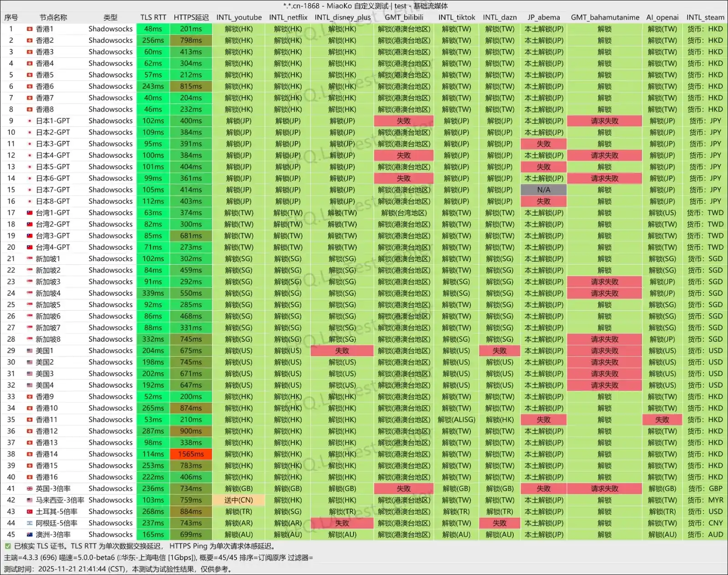The height and width of the screenshot is (575, 728).
Task: Click the Australia flag next to 澳洲-3倍率
Action: (x=30, y=535)
